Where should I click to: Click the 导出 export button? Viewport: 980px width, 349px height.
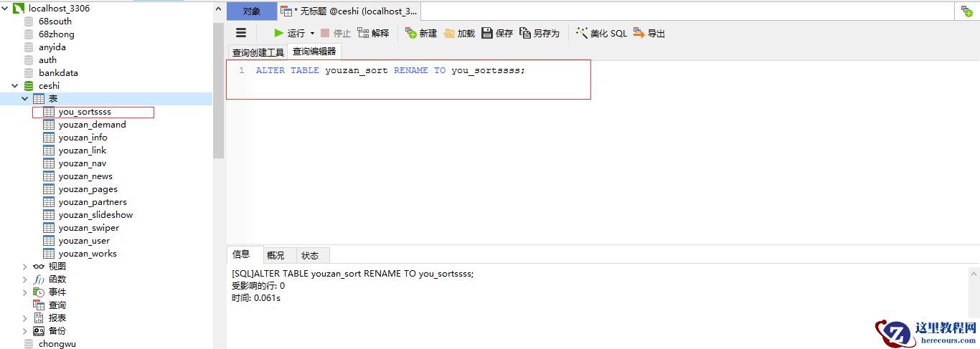[x=649, y=33]
